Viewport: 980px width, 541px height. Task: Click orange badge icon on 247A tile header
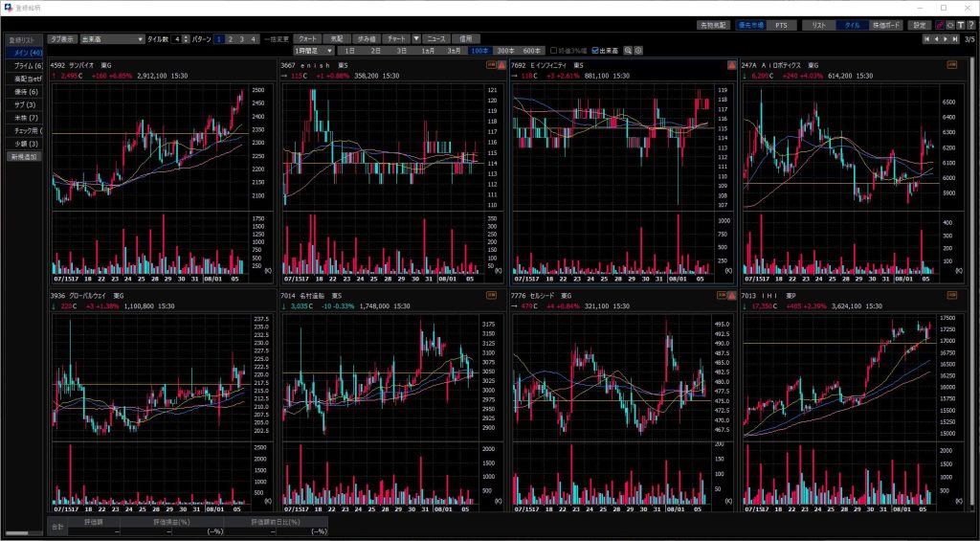(x=952, y=65)
